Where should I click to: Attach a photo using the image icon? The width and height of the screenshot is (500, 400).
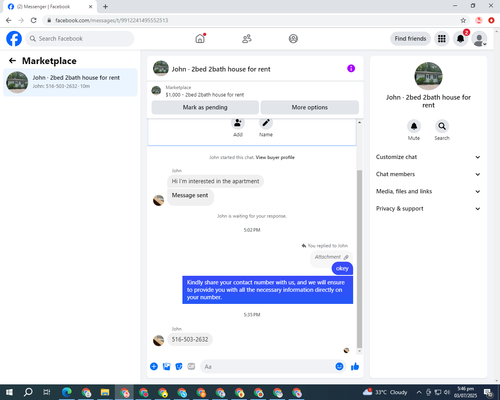click(166, 367)
